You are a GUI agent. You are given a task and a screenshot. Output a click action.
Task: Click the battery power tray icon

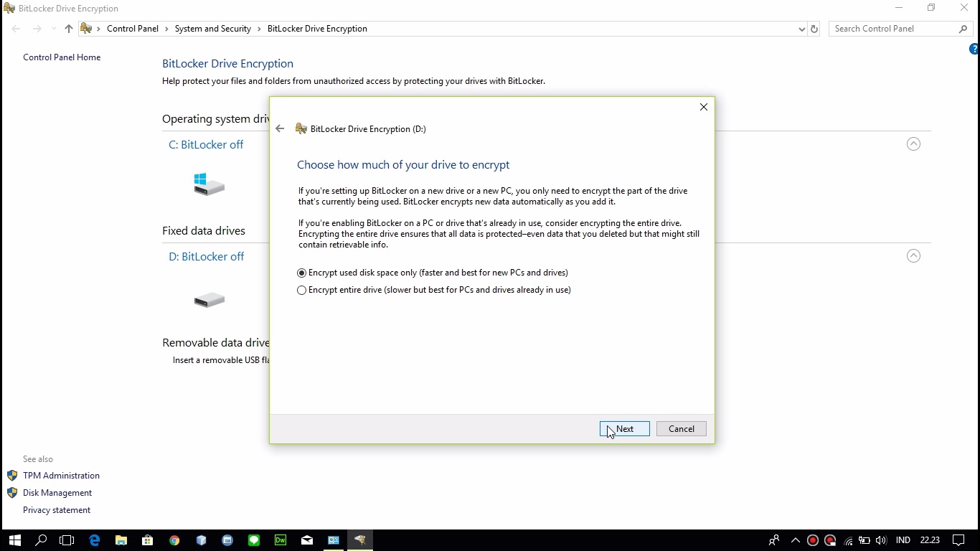864,540
